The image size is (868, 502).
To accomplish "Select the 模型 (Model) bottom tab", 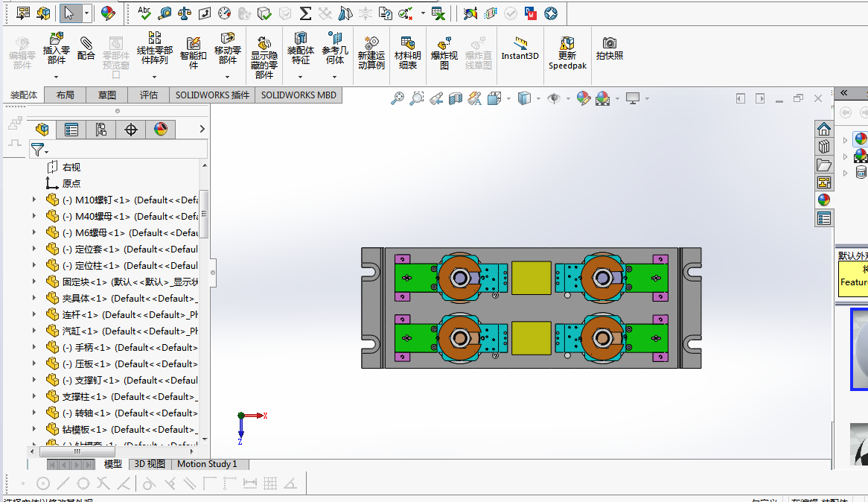I will 113,464.
